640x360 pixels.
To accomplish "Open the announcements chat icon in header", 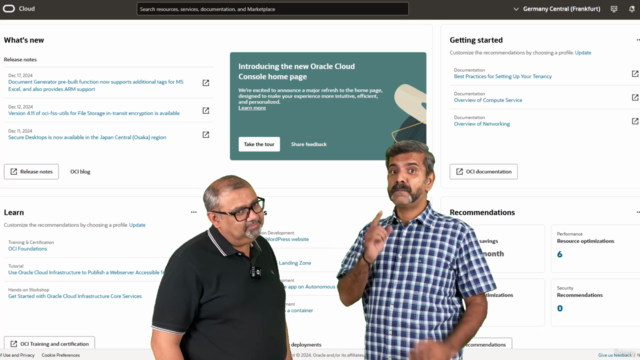I will tap(614, 9).
